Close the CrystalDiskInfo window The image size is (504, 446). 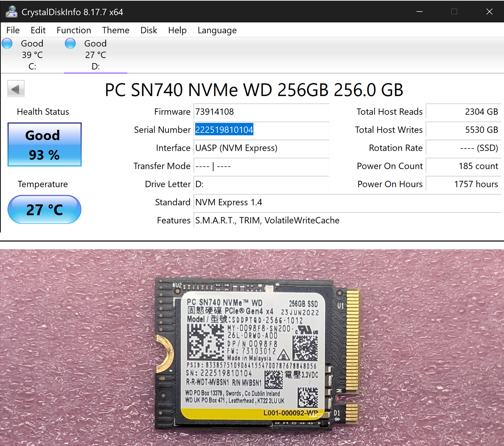[489, 12]
